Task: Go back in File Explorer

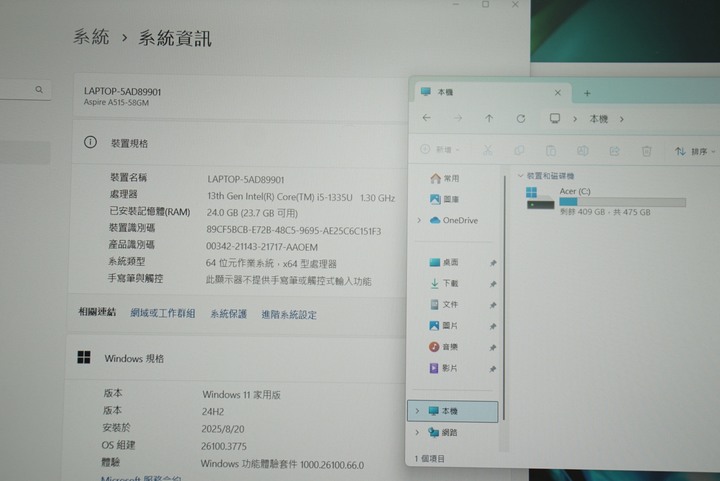Action: pos(427,118)
